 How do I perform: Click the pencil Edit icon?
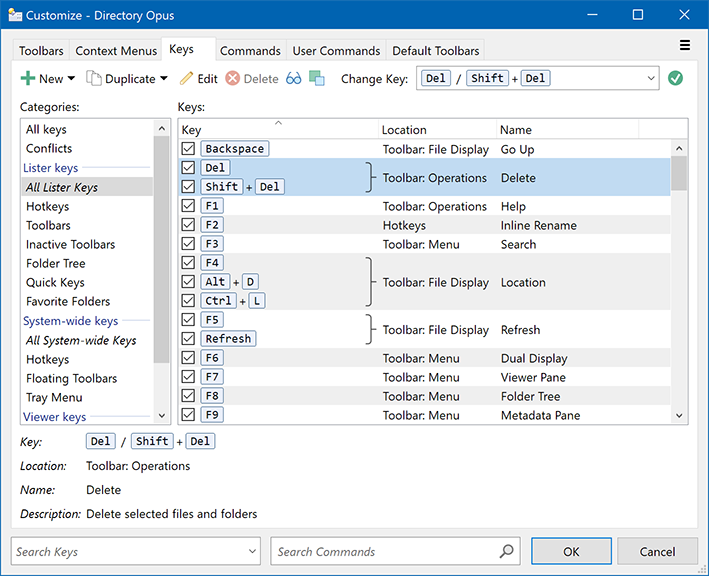(186, 79)
